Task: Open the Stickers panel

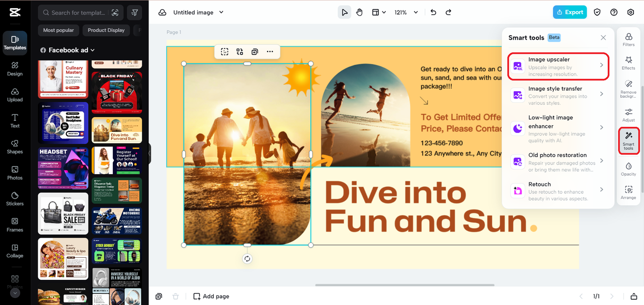Action: click(x=15, y=199)
